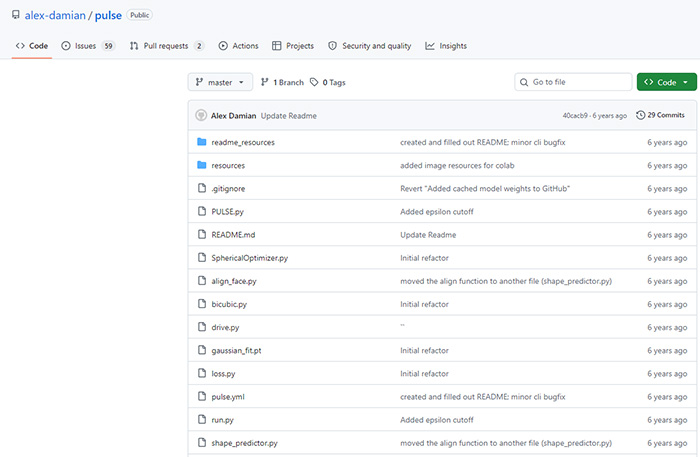Screen dimensions: 700x457
Task: Click the tag icon beside 0 Tags
Action: coord(314,82)
